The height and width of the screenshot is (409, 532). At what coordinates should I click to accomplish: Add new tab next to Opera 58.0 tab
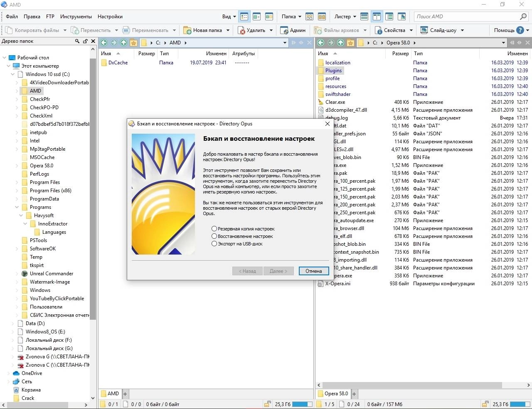tap(355, 394)
